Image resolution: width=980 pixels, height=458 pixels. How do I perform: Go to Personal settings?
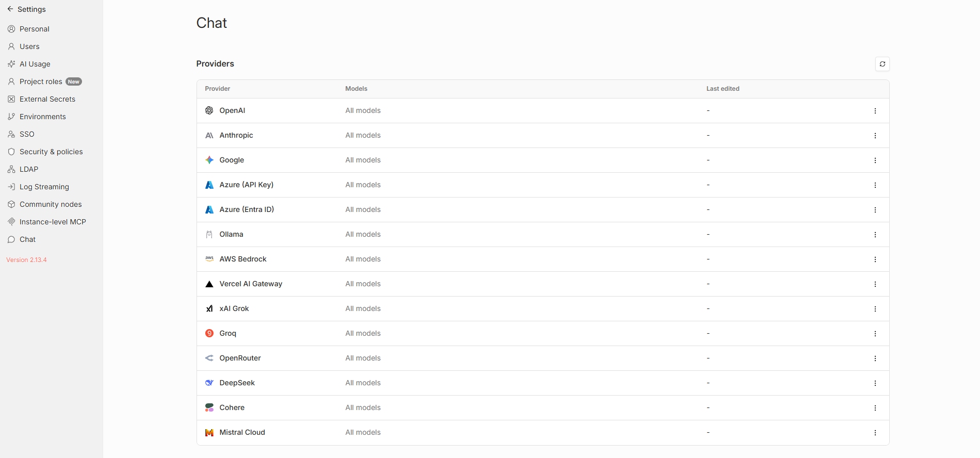tap(34, 29)
